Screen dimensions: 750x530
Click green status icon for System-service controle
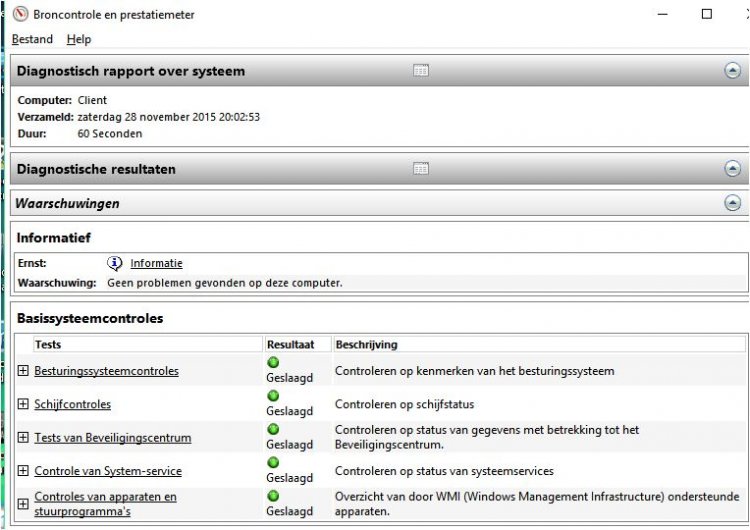click(x=274, y=463)
